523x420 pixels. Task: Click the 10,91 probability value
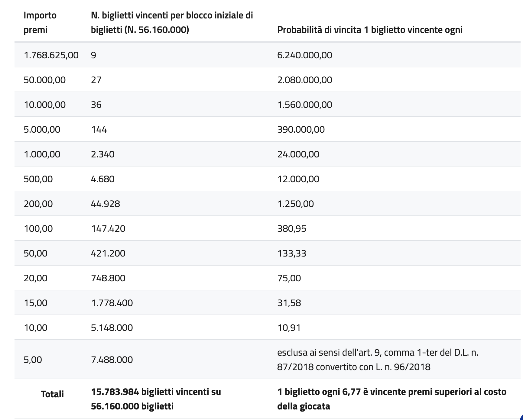tap(289, 328)
